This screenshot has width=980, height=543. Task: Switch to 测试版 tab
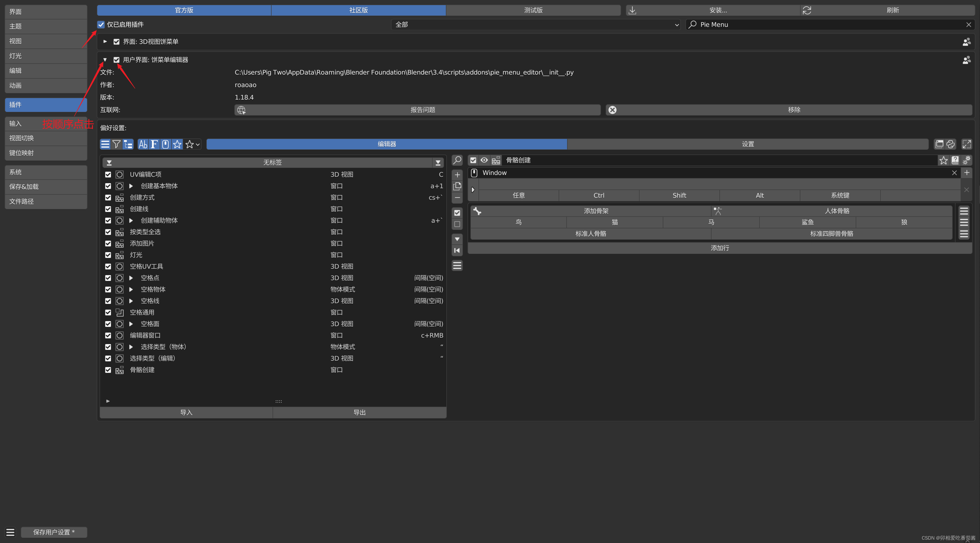point(533,10)
